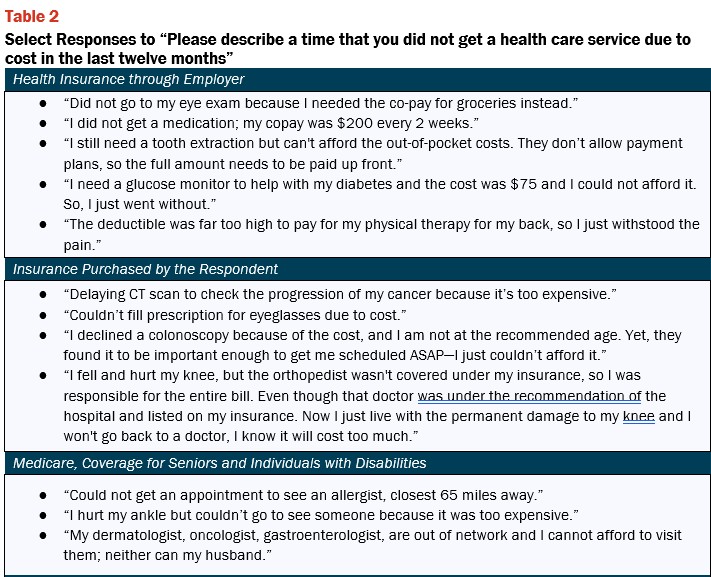
Task: Click the "Medicare, Coverage for Seniors" header
Action: tap(357, 463)
